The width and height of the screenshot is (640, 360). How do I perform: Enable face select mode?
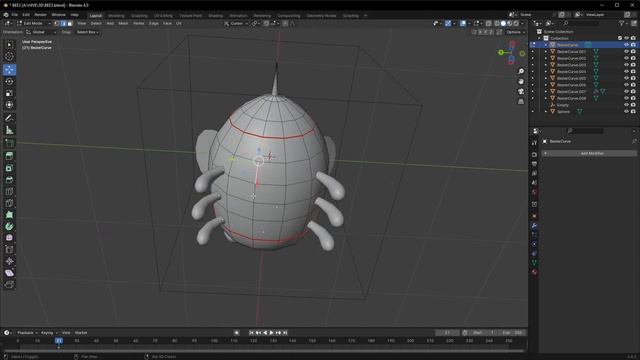click(70, 24)
